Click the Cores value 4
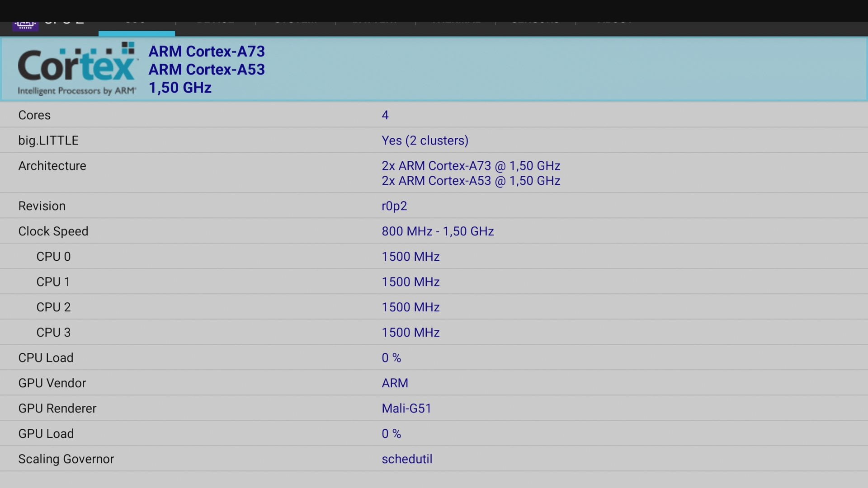This screenshot has width=868, height=488. tap(385, 115)
